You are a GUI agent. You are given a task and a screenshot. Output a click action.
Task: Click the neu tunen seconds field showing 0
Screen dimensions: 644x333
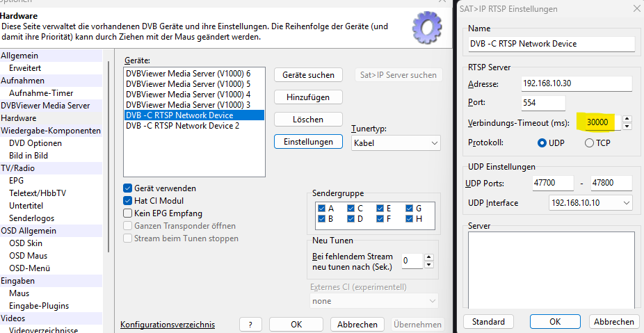coord(412,261)
